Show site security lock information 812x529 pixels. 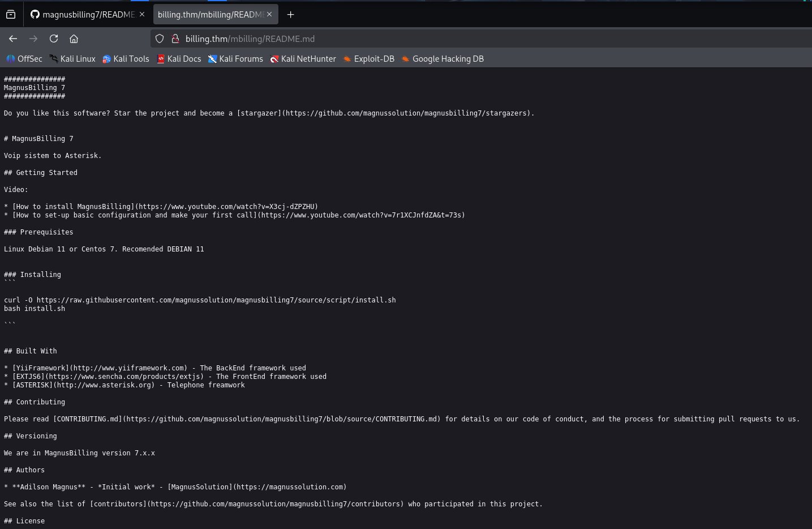(175, 39)
